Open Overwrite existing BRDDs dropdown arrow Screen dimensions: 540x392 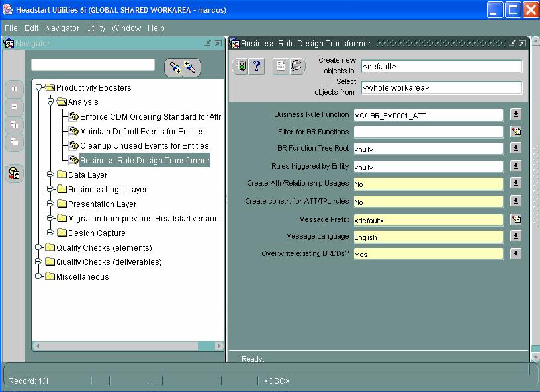516,253
